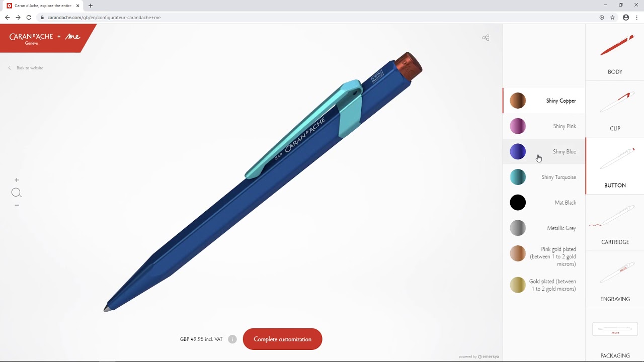Click Complete customization button

(282, 339)
